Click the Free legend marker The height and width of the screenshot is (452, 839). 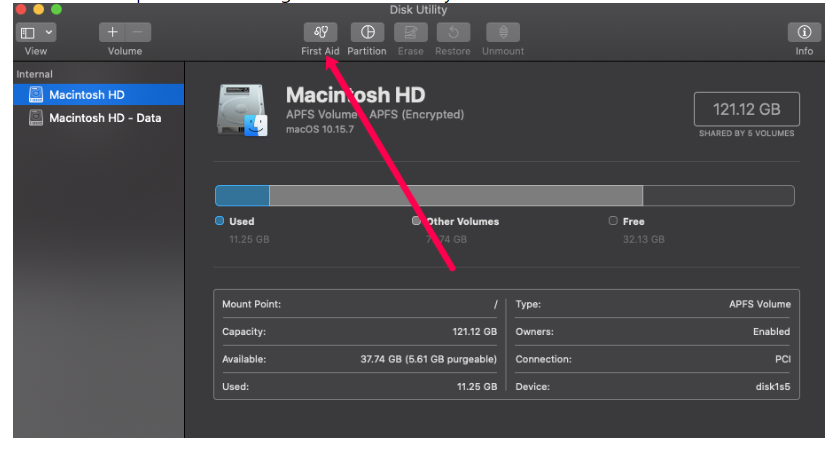(x=613, y=221)
